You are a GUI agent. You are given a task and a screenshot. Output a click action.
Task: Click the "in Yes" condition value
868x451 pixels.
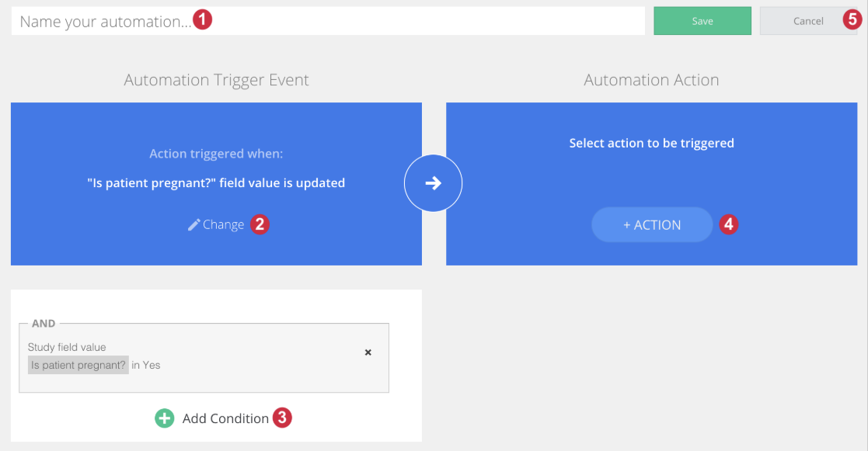(x=145, y=365)
